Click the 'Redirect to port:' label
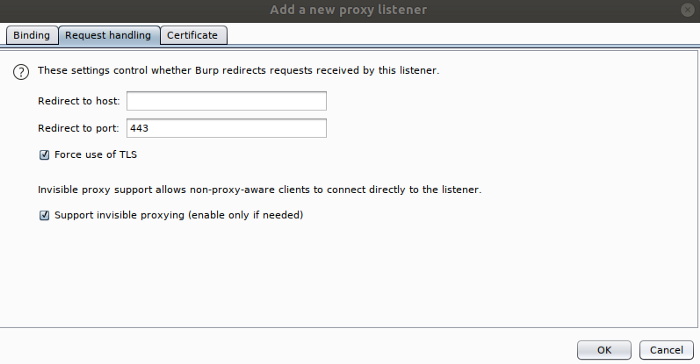Image resolution: width=700 pixels, height=364 pixels. coord(79,129)
